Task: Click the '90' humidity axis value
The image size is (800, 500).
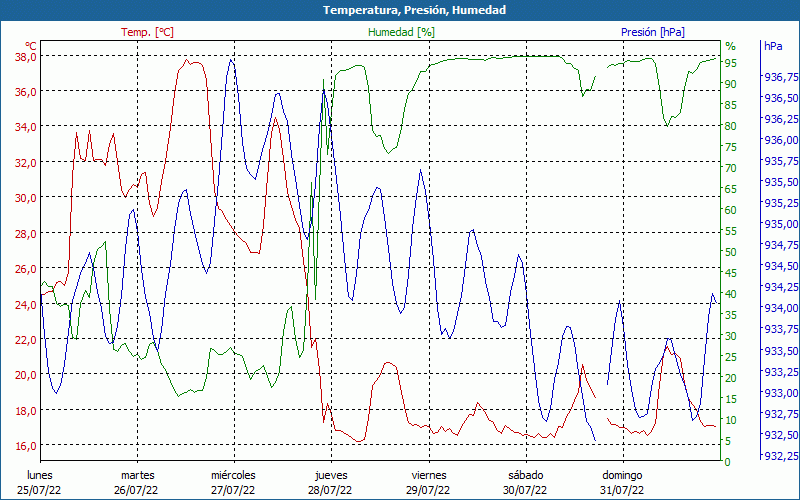Action: click(x=731, y=84)
